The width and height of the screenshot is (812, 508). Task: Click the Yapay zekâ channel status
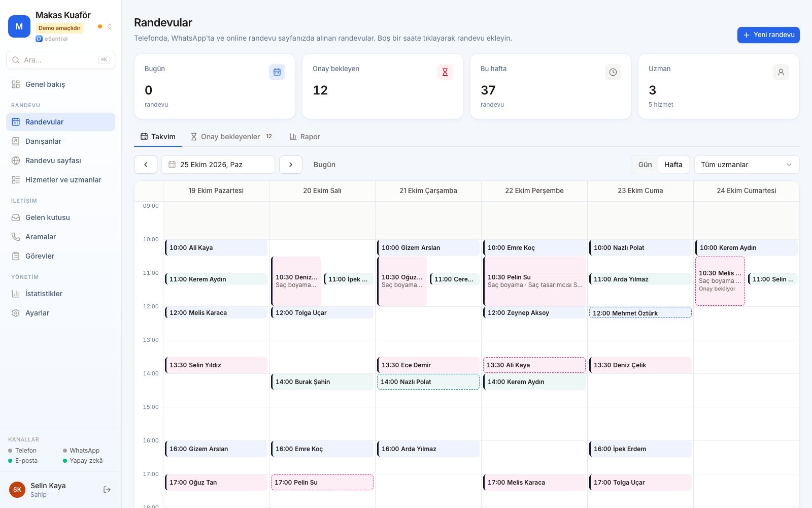[x=83, y=461]
